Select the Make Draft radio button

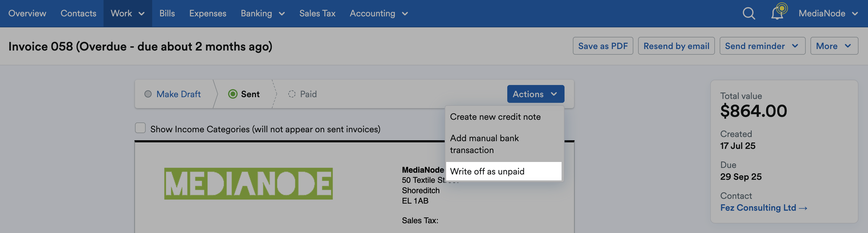coord(148,94)
